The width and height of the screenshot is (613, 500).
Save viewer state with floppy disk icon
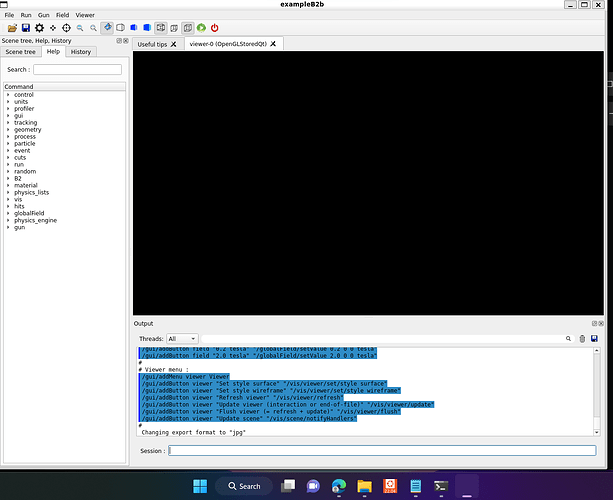(x=26, y=28)
